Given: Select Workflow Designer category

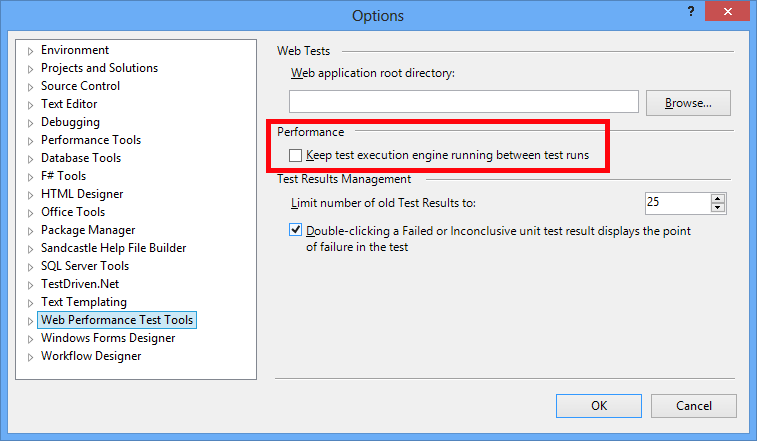Looking at the screenshot, I should (90, 356).
